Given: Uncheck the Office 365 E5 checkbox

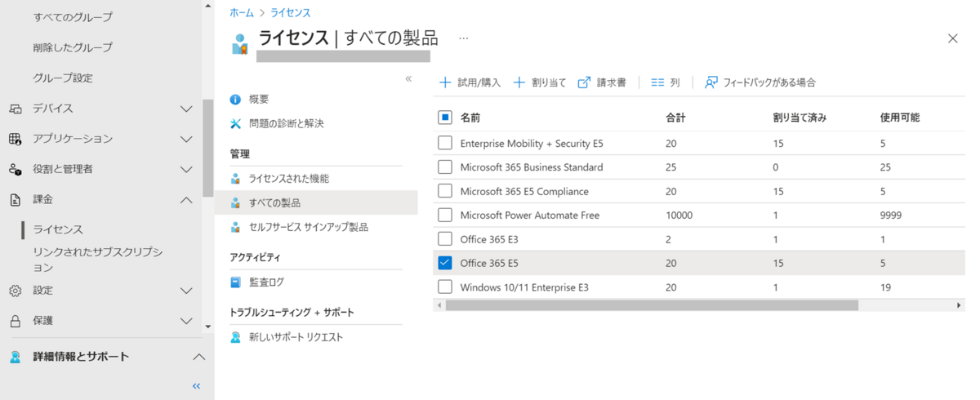Looking at the screenshot, I should 445,263.
